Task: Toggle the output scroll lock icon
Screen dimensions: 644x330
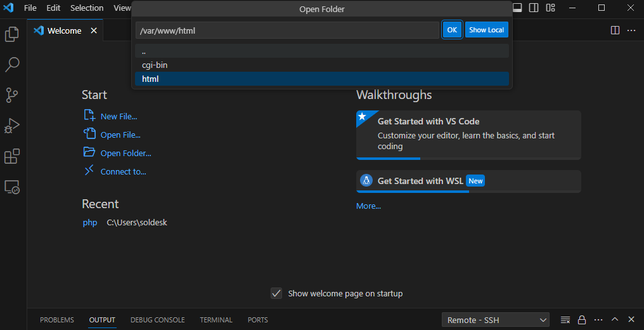Action: click(582, 320)
